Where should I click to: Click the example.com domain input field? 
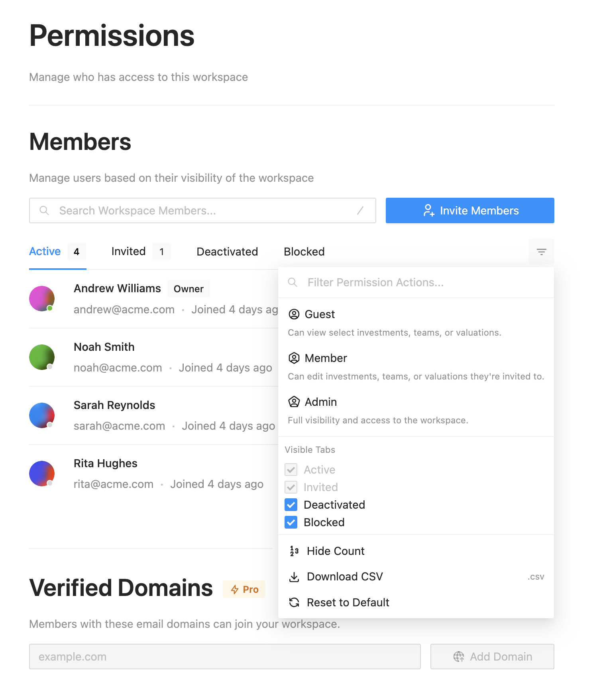225,657
